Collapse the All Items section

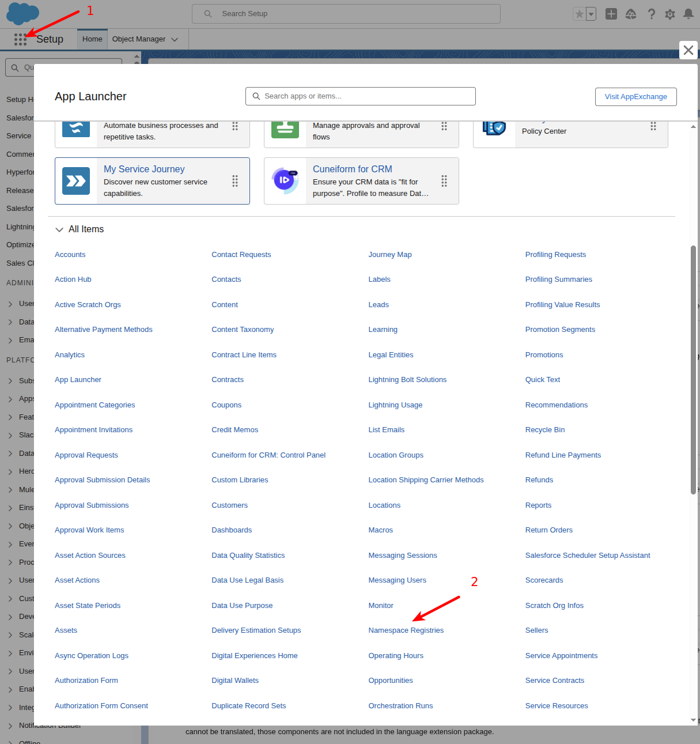(59, 229)
